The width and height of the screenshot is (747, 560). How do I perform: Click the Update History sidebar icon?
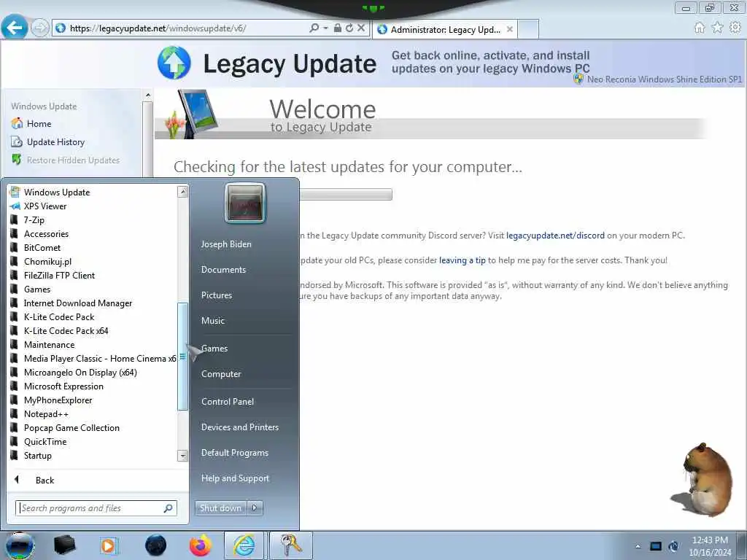[x=17, y=142]
